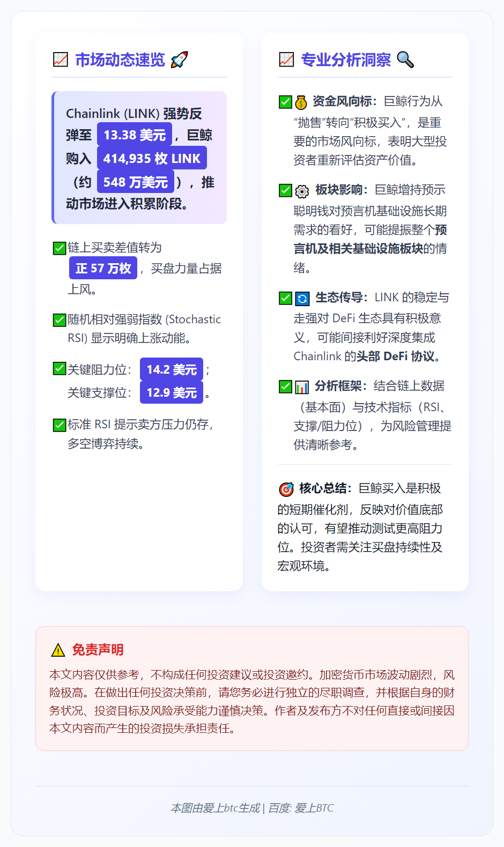The width and height of the screenshot is (504, 847).
Task: Click check mark before 资金风向标
Action: pyautogui.click(x=286, y=102)
